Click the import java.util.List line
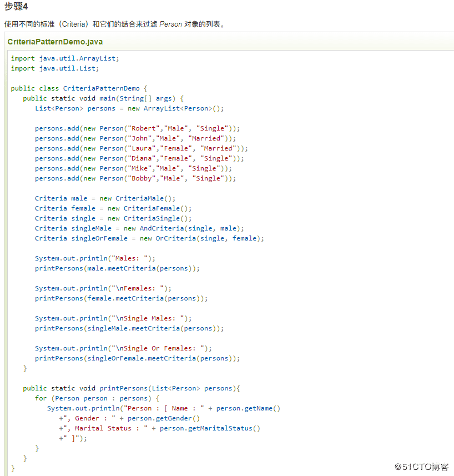 [x=55, y=68]
